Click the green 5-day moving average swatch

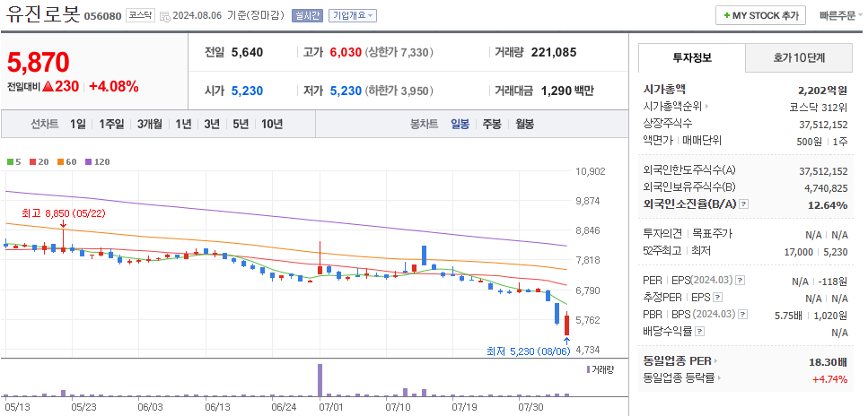tap(10, 162)
